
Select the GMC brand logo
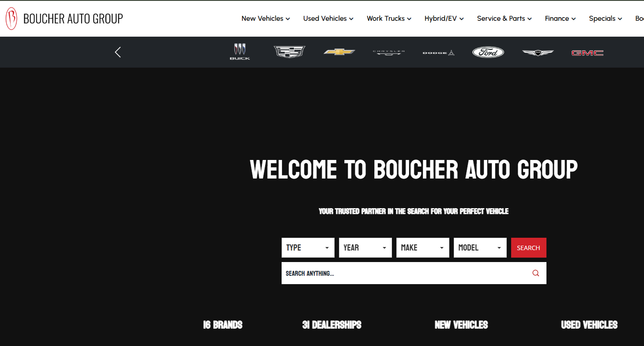pyautogui.click(x=588, y=53)
